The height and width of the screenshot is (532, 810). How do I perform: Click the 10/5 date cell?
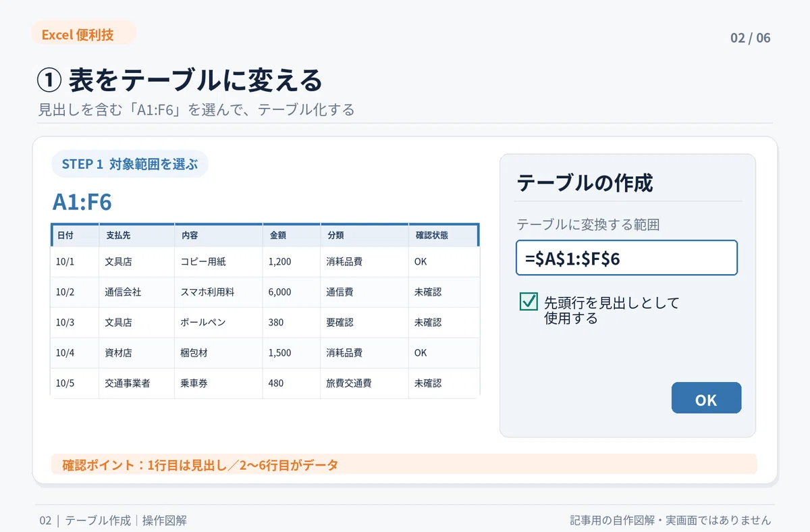click(76, 383)
